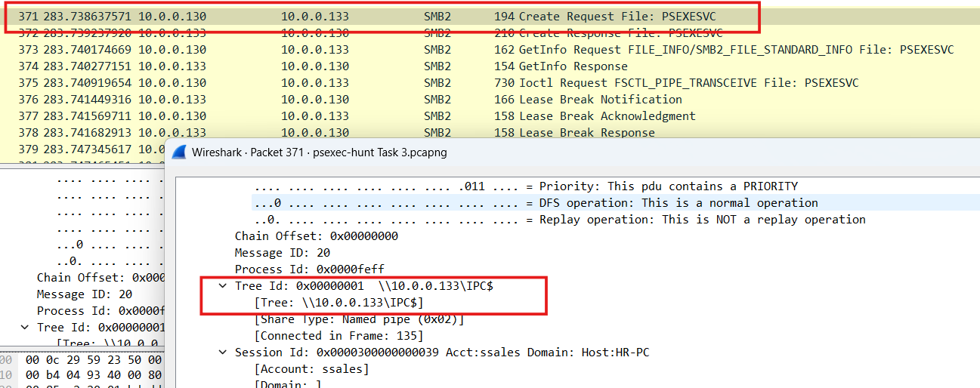Collapse the Tree Id node in Packet 371 dialog
This screenshot has width=980, height=388.
click(222, 286)
